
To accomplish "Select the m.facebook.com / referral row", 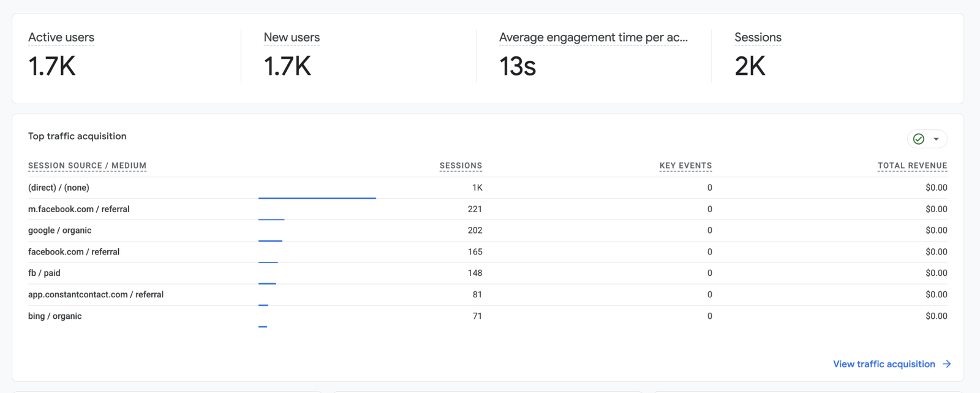I will click(x=488, y=209).
